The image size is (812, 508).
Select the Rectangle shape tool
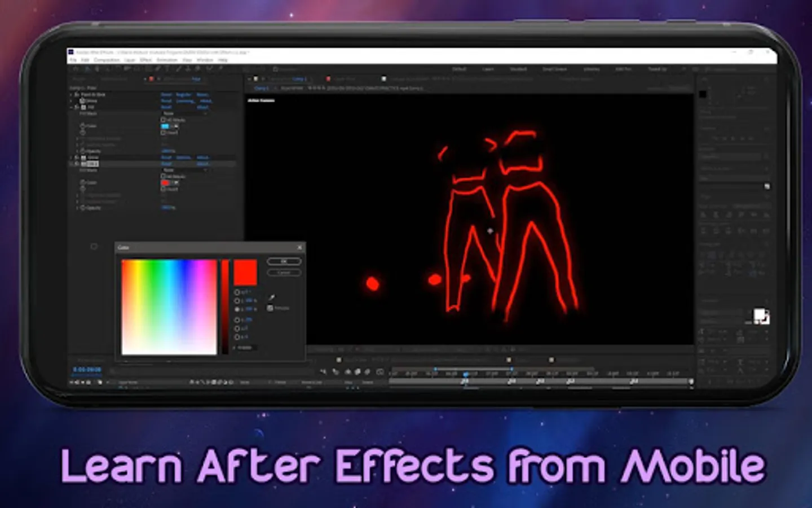pyautogui.click(x=148, y=68)
